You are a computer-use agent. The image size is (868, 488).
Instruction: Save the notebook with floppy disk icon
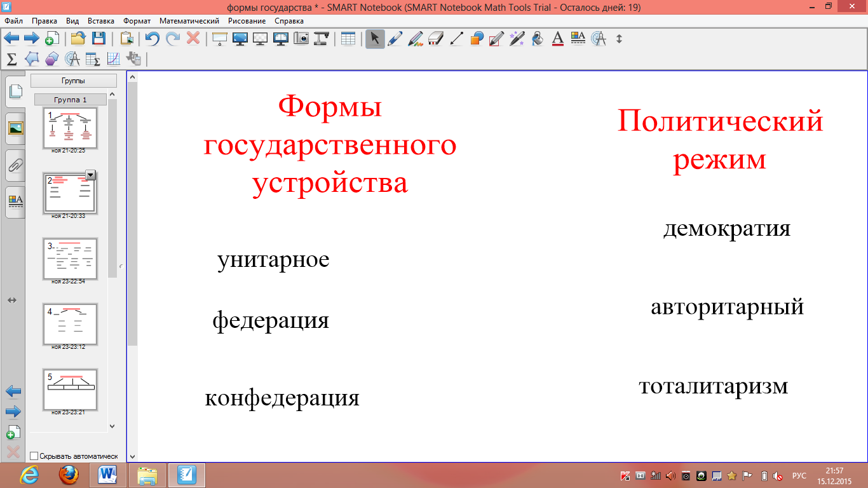coord(98,38)
